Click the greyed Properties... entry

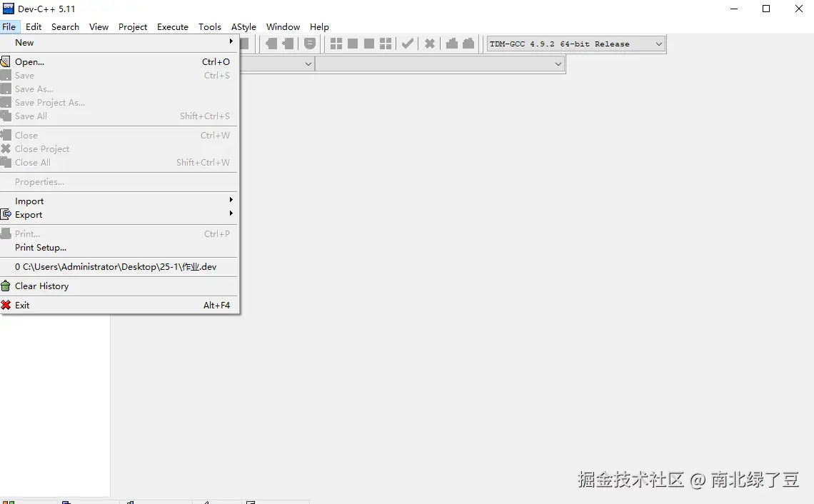click(x=119, y=181)
